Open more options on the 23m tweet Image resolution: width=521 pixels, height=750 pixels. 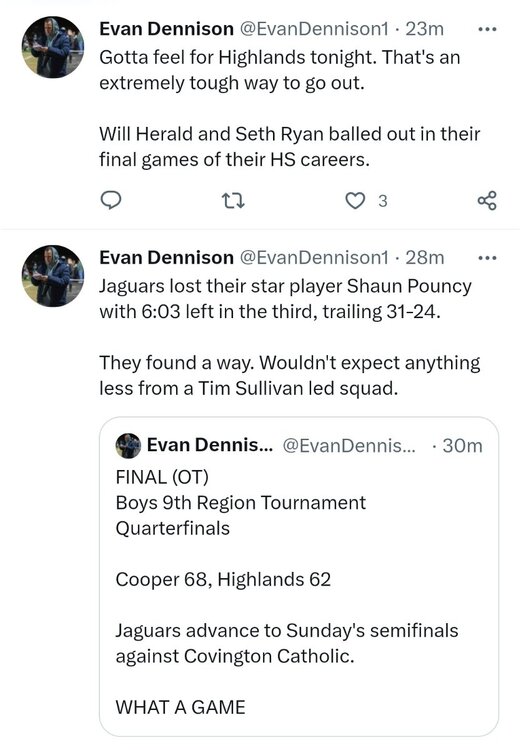coord(488,29)
